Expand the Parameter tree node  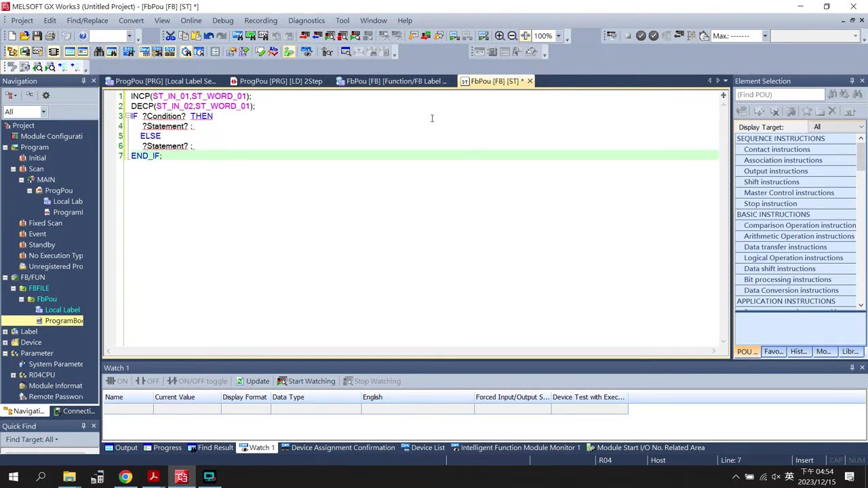5,353
